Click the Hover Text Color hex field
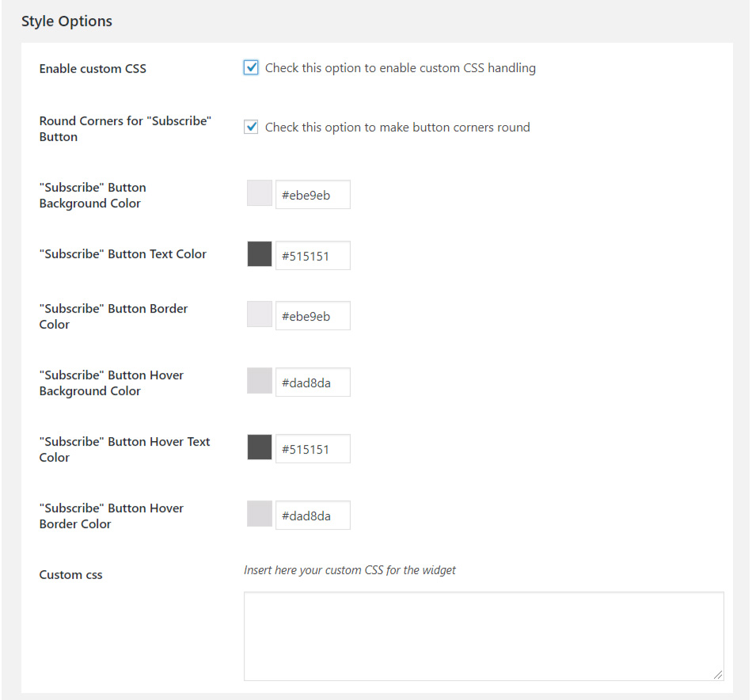 (313, 449)
